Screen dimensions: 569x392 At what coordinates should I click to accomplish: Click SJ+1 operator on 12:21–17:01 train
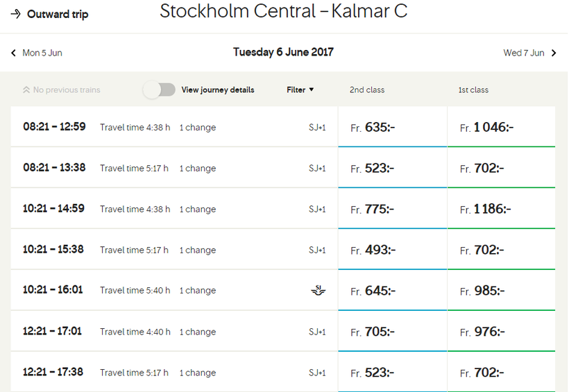click(x=317, y=332)
